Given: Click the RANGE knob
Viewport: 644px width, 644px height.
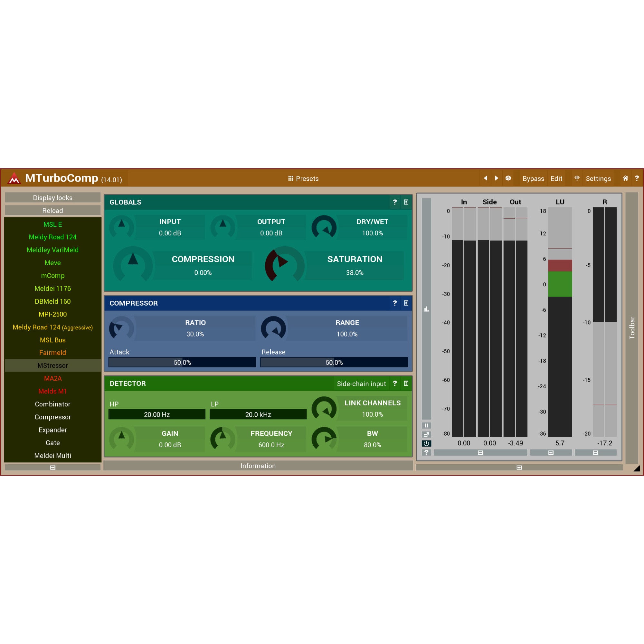Looking at the screenshot, I should [x=273, y=328].
